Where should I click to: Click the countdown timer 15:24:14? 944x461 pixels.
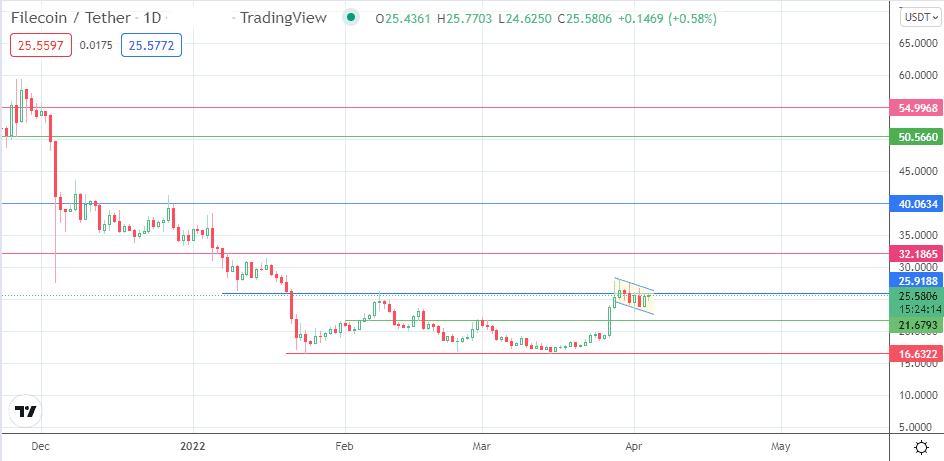(918, 309)
